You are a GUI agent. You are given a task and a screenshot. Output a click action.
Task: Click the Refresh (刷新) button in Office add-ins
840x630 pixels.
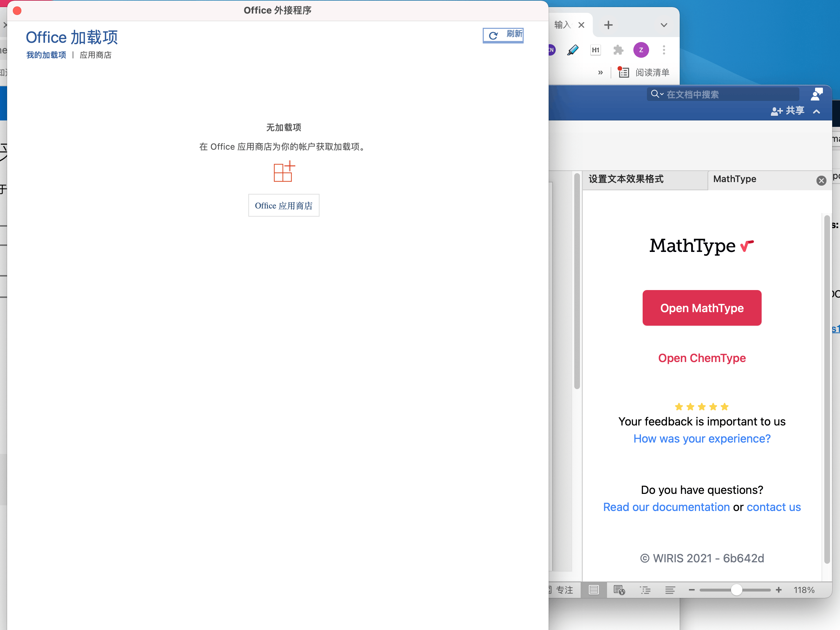[x=503, y=35]
